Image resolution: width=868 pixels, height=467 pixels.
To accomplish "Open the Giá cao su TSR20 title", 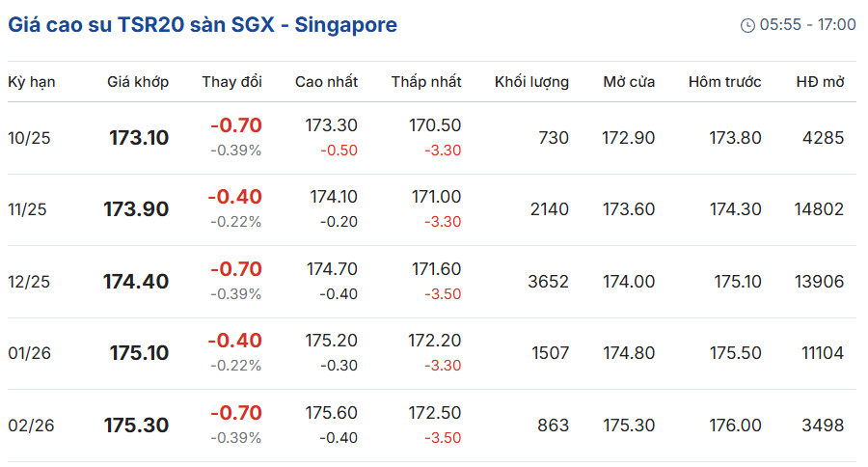I will coord(203,25).
